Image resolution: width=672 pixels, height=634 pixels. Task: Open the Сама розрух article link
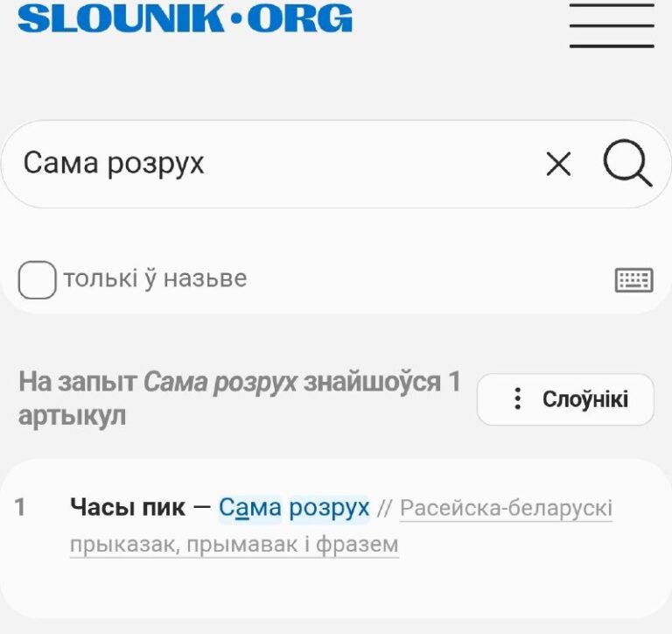(294, 508)
